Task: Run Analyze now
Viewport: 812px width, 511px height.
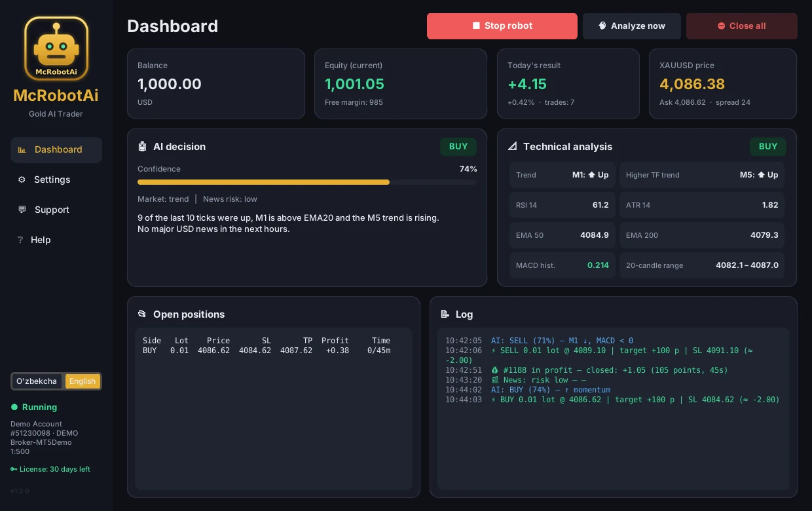Action: pyautogui.click(x=632, y=26)
